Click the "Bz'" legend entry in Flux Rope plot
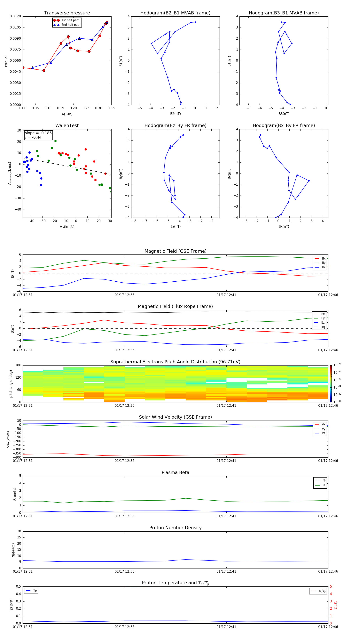 coord(320,323)
